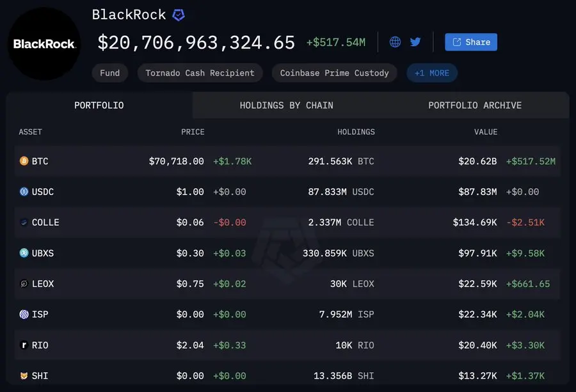Click COLLE price $0.06
This screenshot has width=576, height=392.
[x=190, y=223]
